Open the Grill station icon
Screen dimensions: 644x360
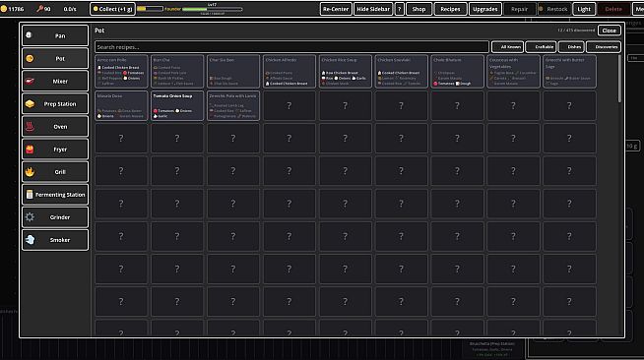coord(30,172)
